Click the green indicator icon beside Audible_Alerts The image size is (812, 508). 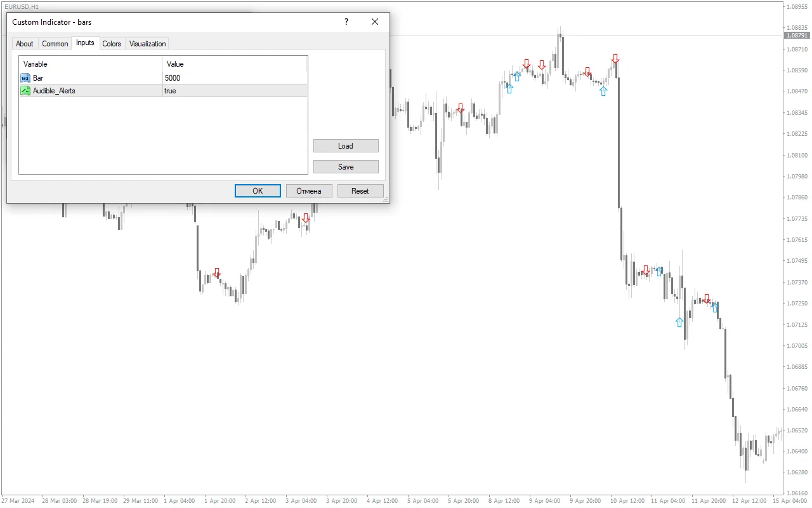coord(24,91)
